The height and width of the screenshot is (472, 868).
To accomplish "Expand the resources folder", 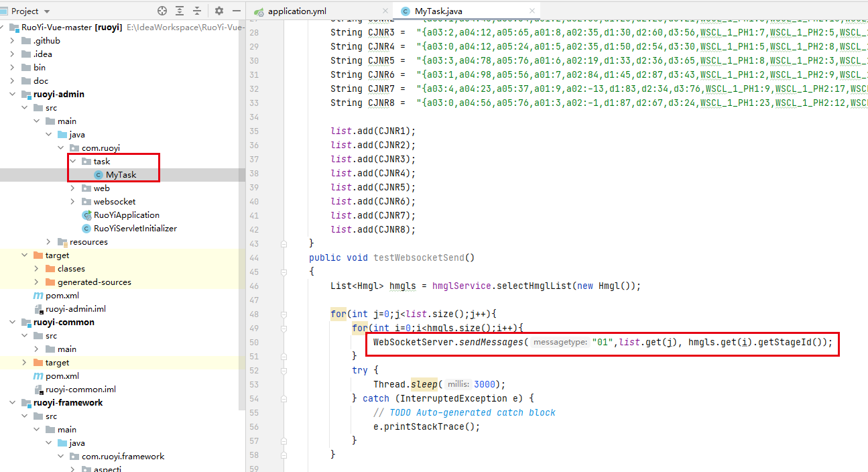I will click(49, 242).
